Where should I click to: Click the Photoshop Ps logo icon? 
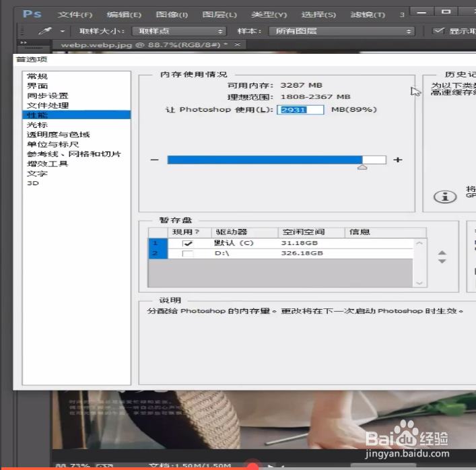tap(32, 14)
